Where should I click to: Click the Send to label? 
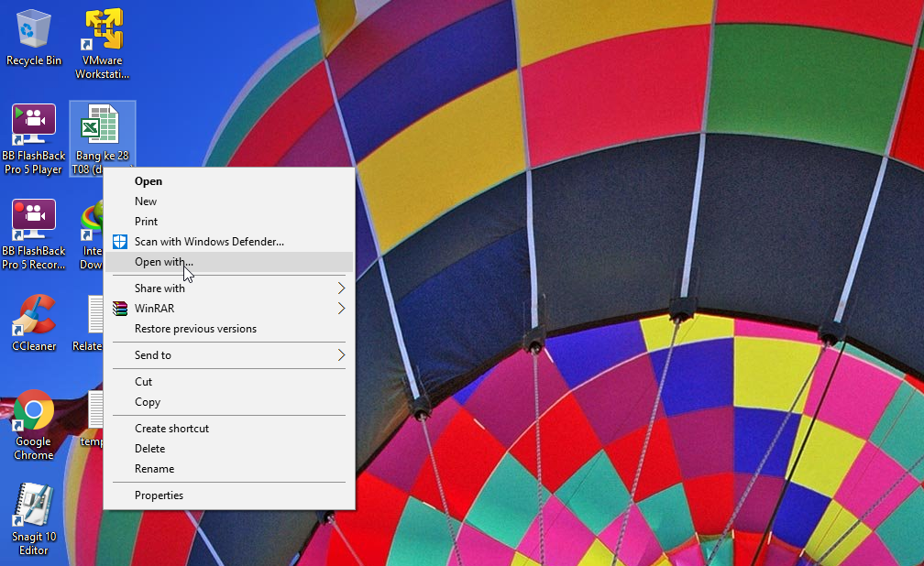pyautogui.click(x=152, y=355)
